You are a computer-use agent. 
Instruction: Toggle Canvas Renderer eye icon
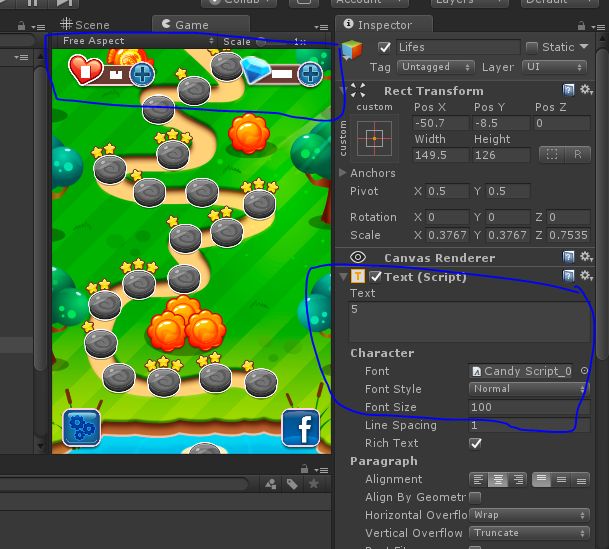[x=358, y=257]
